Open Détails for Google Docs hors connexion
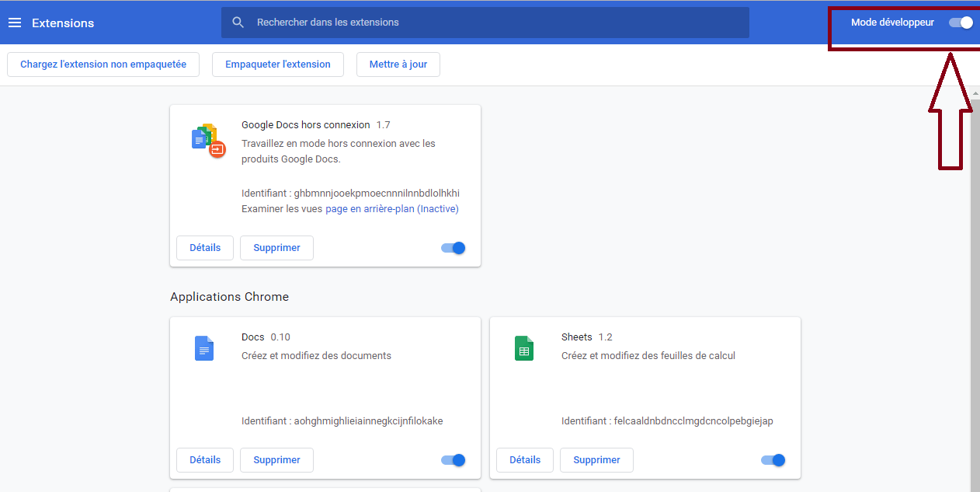Screen dimensions: 980x492 coord(205,248)
